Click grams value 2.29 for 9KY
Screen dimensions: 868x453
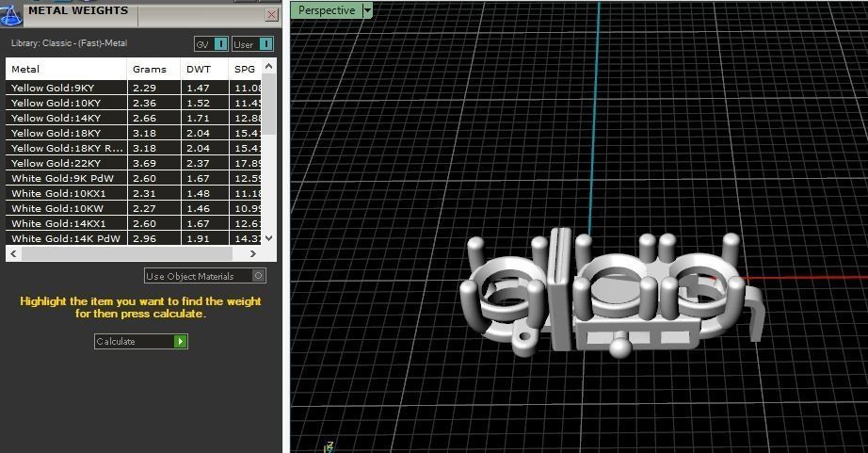tap(144, 88)
